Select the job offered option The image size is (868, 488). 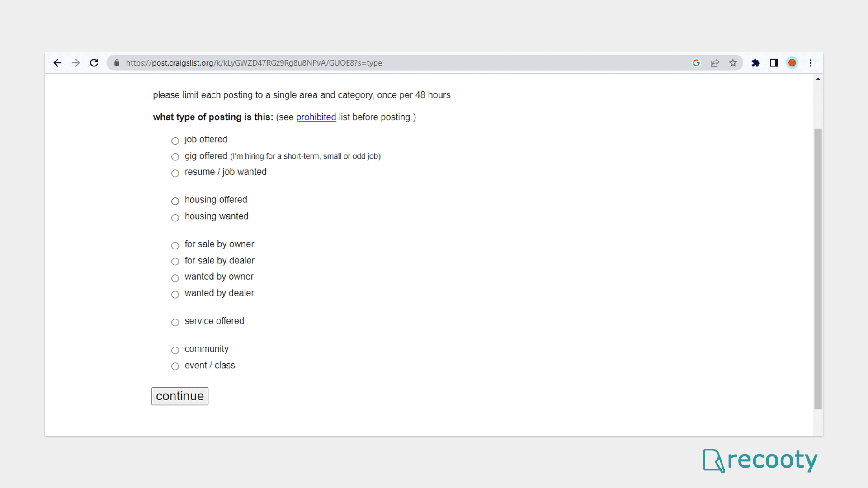click(175, 141)
